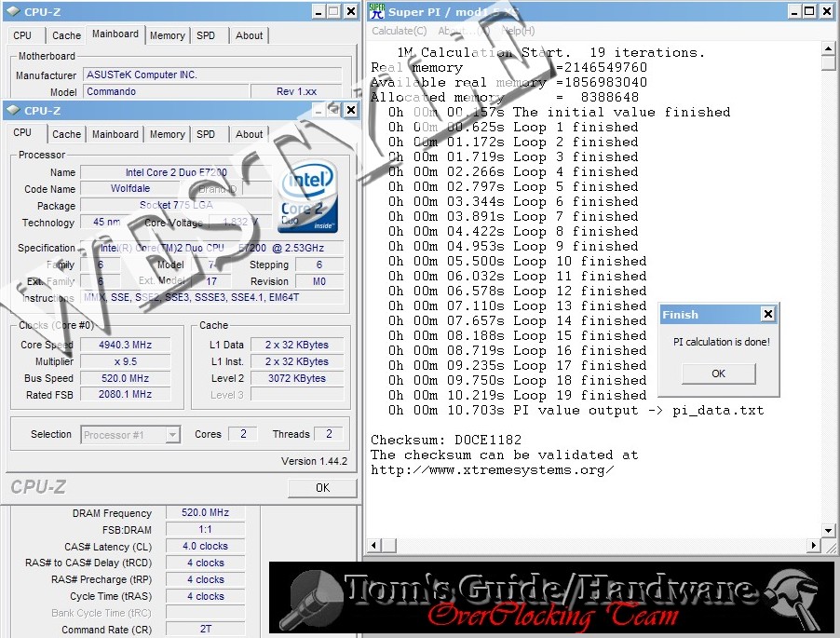Click L1 Data value 2 x 32 KBytes
840x638 pixels.
pyautogui.click(x=297, y=345)
